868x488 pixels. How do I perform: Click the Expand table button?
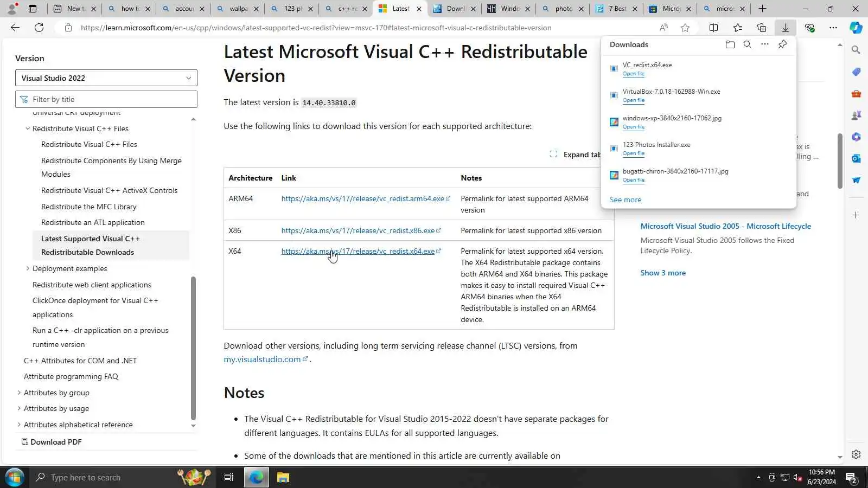click(x=576, y=155)
